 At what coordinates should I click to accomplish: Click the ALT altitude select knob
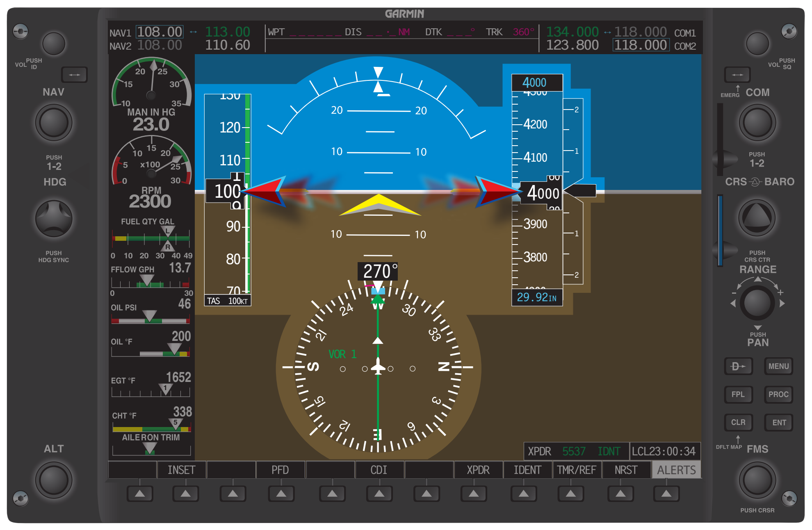tap(54, 480)
